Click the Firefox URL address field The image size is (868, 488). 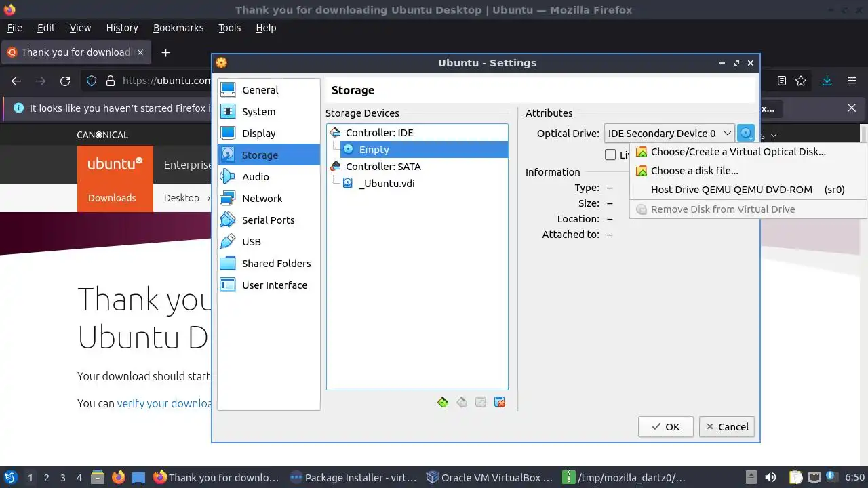[167, 81]
